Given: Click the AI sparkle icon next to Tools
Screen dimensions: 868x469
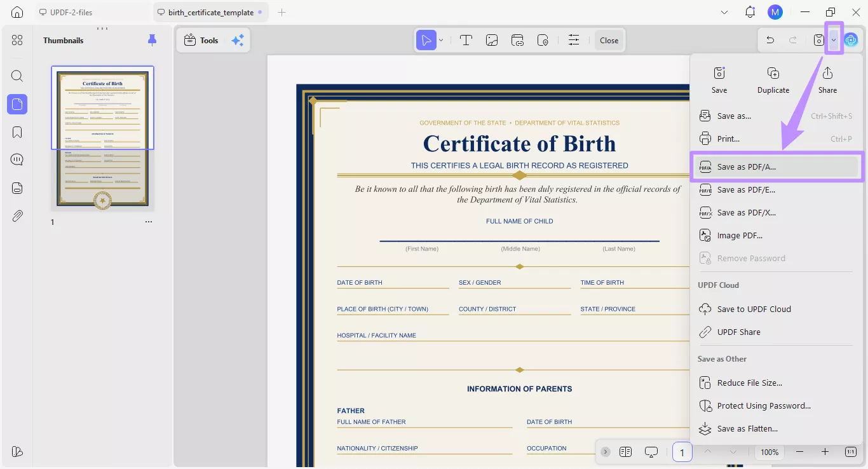Looking at the screenshot, I should [238, 39].
